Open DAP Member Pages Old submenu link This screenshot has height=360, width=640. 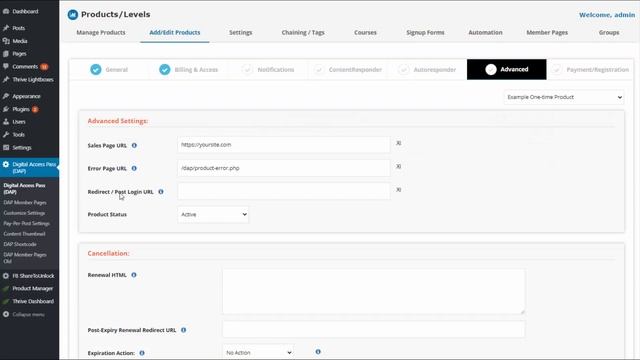pos(25,258)
